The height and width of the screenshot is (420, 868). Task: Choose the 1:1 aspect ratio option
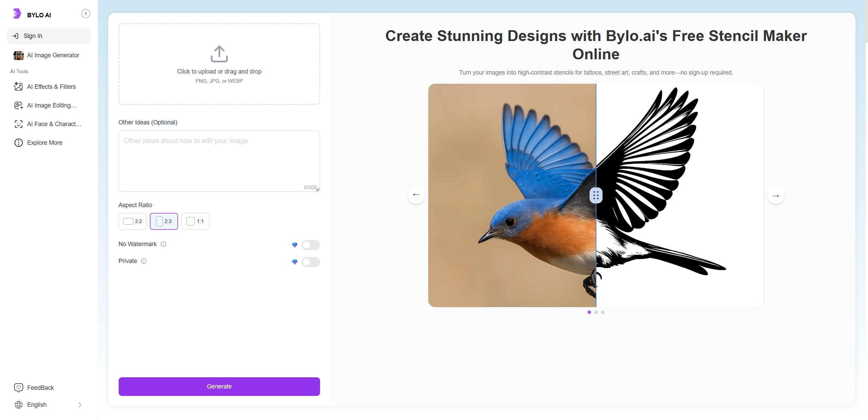pos(195,221)
